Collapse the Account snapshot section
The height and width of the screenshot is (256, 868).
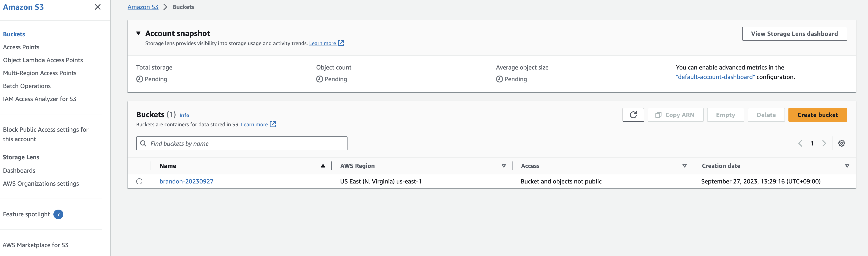tap(138, 33)
